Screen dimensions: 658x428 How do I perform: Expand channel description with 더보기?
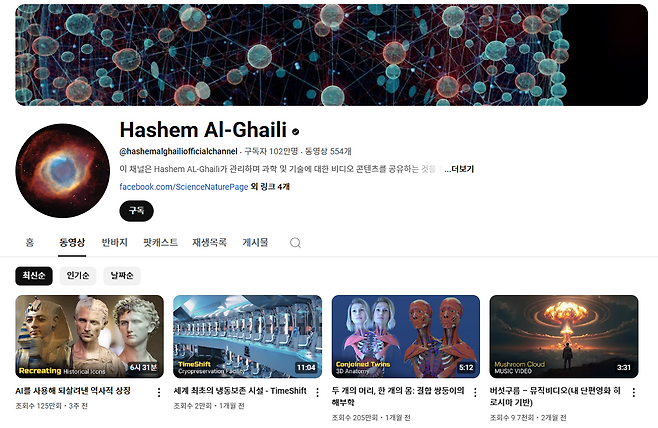(x=459, y=169)
